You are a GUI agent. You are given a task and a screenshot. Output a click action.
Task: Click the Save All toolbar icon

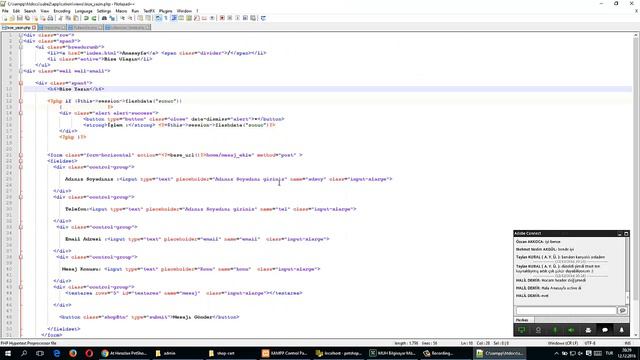(x=27, y=18)
